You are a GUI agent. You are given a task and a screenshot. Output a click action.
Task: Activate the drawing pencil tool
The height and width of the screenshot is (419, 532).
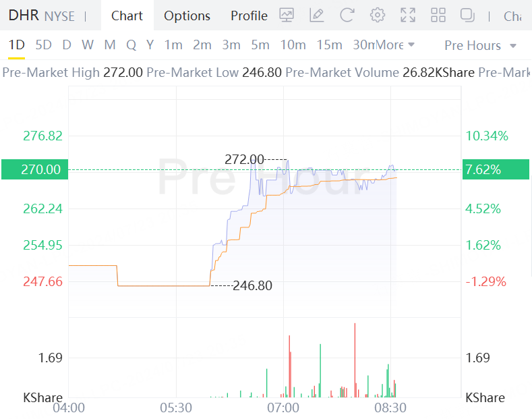316,16
